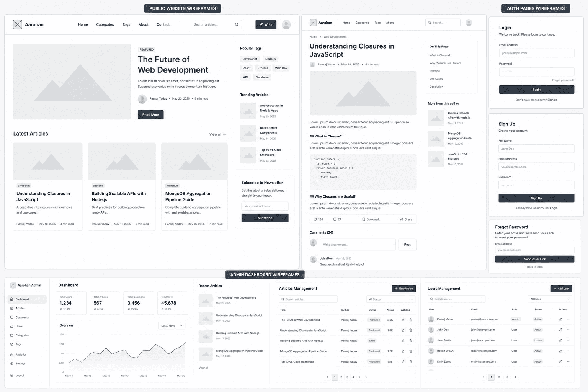Image resolution: width=588 pixels, height=392 pixels.
Task: Click the Read More button on featured article
Action: tap(150, 115)
